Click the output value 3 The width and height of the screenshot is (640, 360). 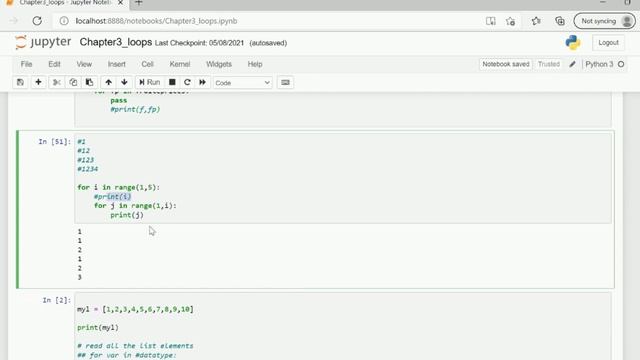tap(80, 278)
